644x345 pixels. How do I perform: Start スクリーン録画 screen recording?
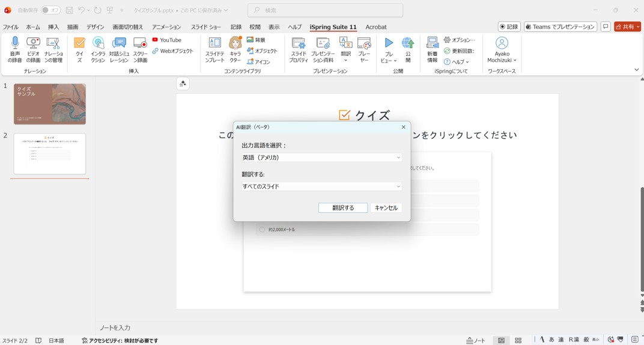click(x=140, y=49)
